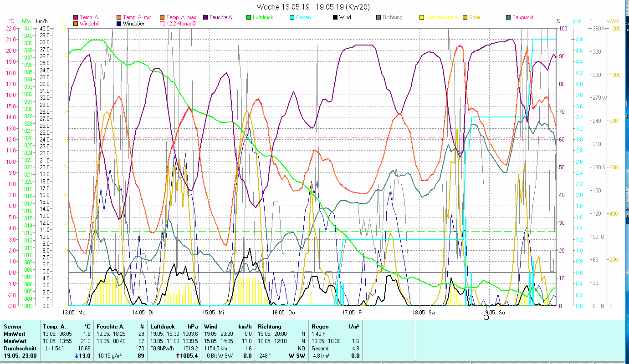Click the rain duration value '1:40 h'
The width and height of the screenshot is (629, 364).
[x=319, y=334]
